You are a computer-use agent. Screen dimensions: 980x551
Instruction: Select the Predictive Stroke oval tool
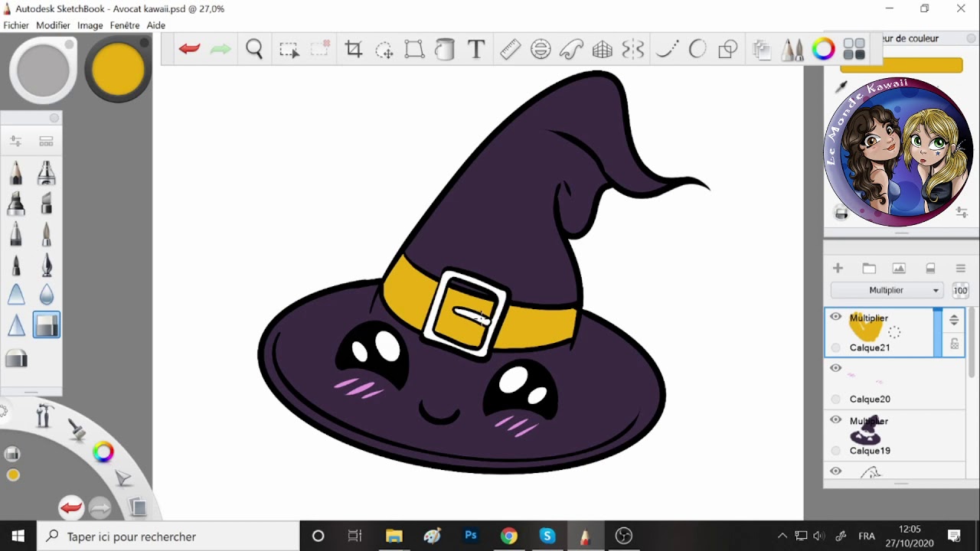697,50
